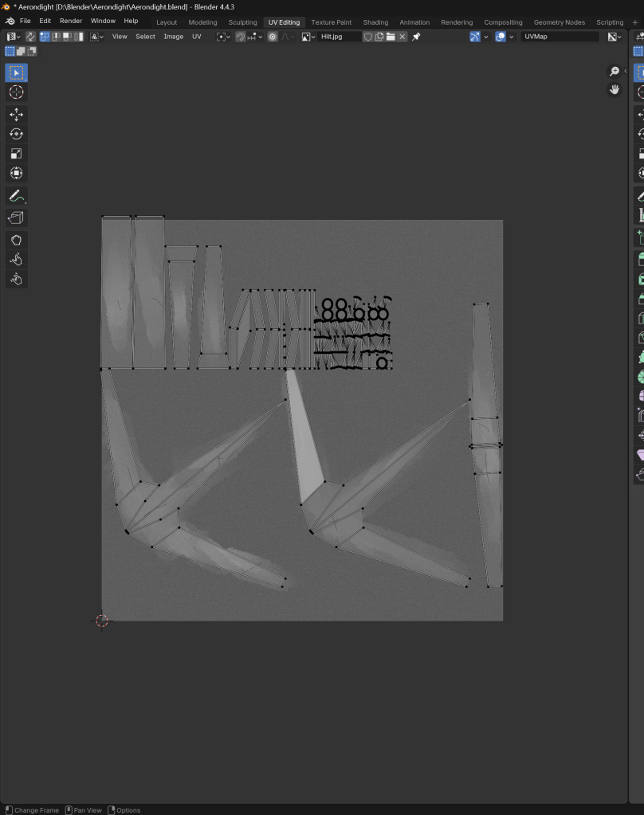Select the Move tool
This screenshot has height=815, width=644.
pos(16,115)
